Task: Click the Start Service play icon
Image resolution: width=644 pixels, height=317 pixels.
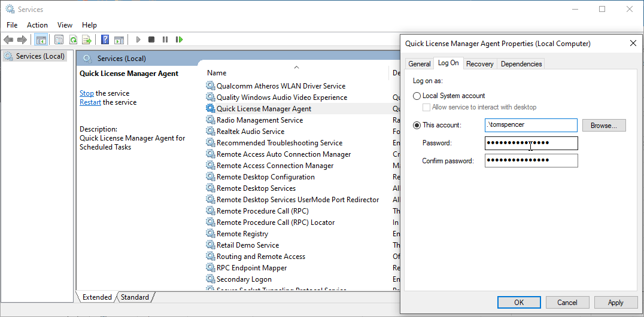Action: coord(138,40)
